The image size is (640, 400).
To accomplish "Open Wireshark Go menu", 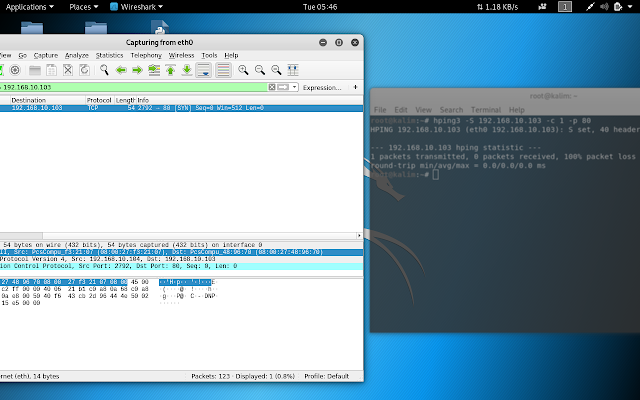I will tap(22, 55).
